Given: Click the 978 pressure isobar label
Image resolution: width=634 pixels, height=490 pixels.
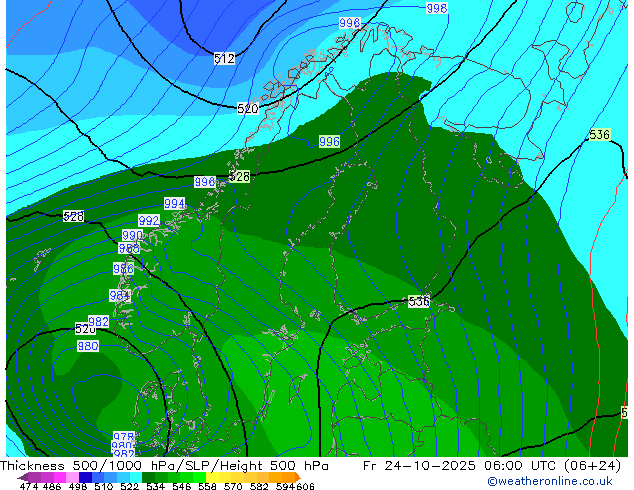Looking at the screenshot, I should 123,436.
